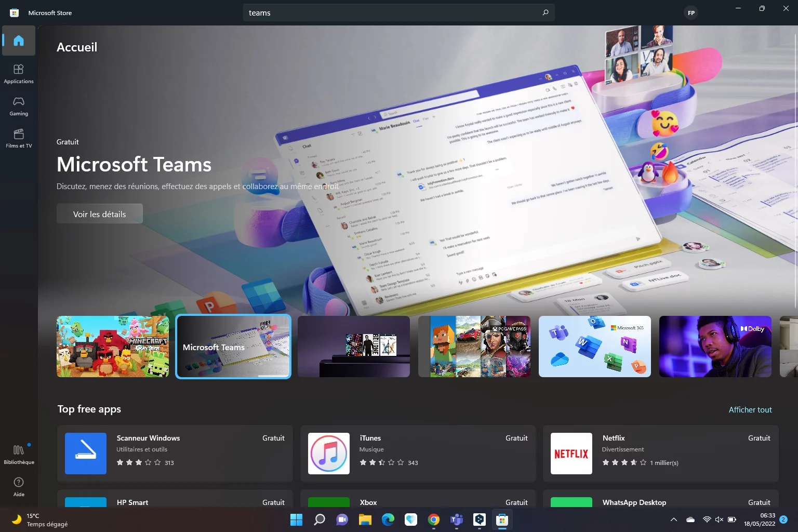Select the PC Game Pass carousel thumbnail

(x=474, y=347)
